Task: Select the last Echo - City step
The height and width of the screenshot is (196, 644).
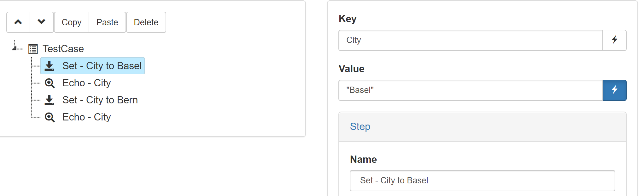Action: pos(86,117)
